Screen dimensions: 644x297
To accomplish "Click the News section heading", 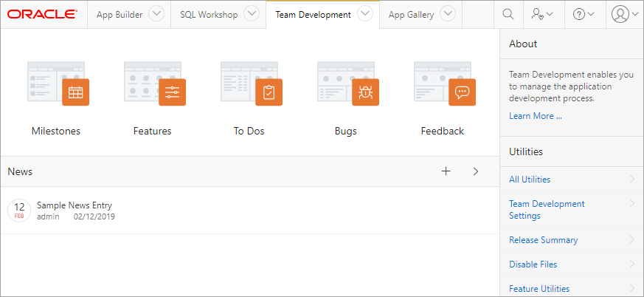I will pos(20,171).
